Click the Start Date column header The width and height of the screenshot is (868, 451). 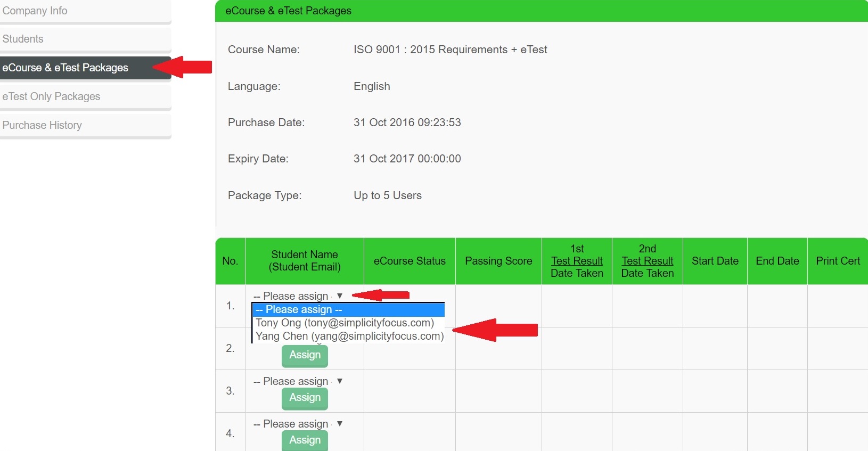pyautogui.click(x=715, y=261)
